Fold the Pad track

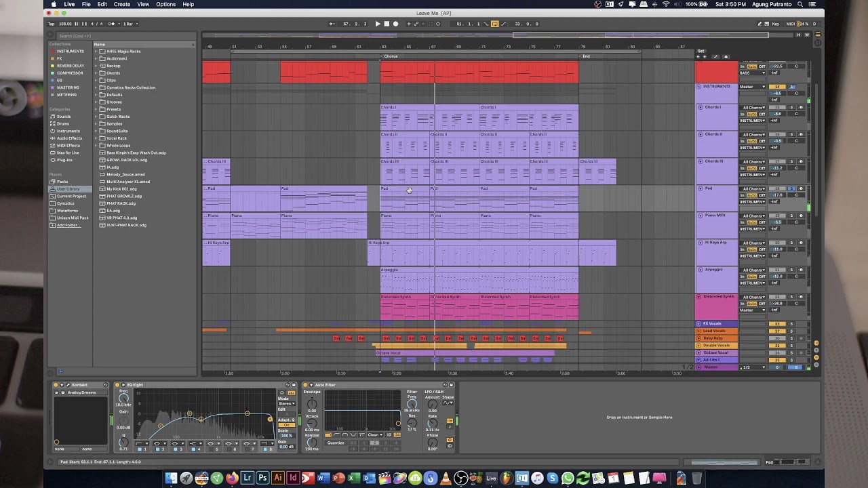coord(700,188)
